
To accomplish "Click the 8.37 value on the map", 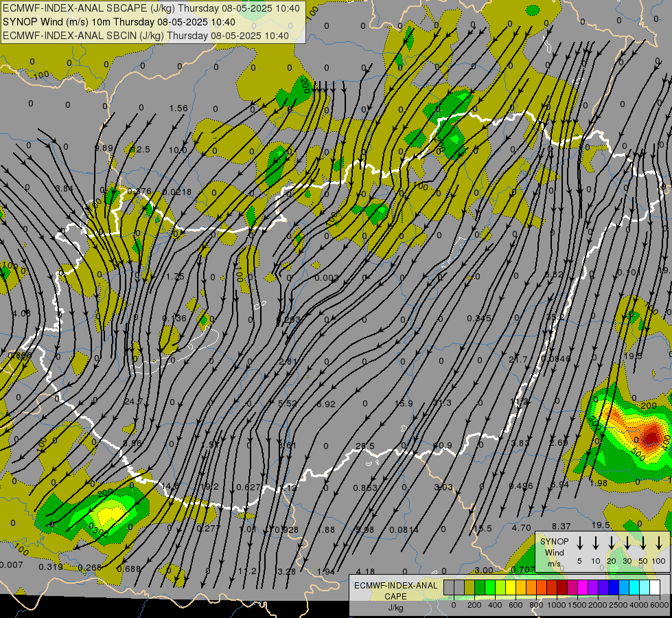I will [561, 526].
